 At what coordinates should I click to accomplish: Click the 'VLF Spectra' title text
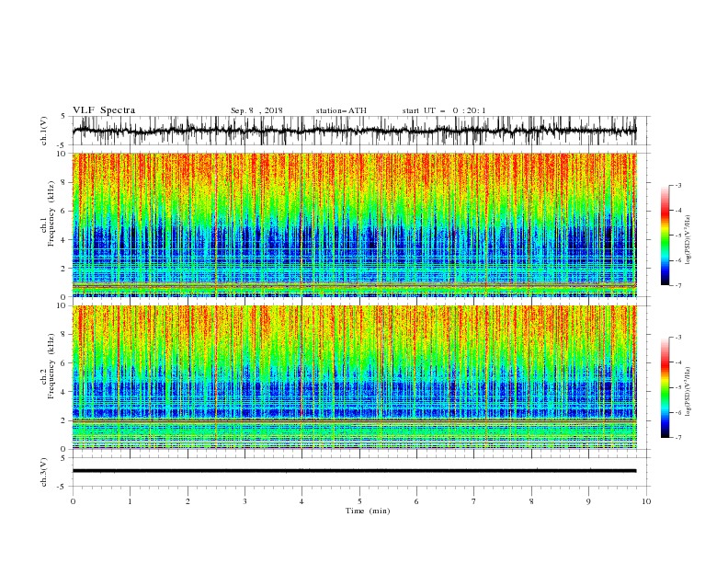click(104, 110)
